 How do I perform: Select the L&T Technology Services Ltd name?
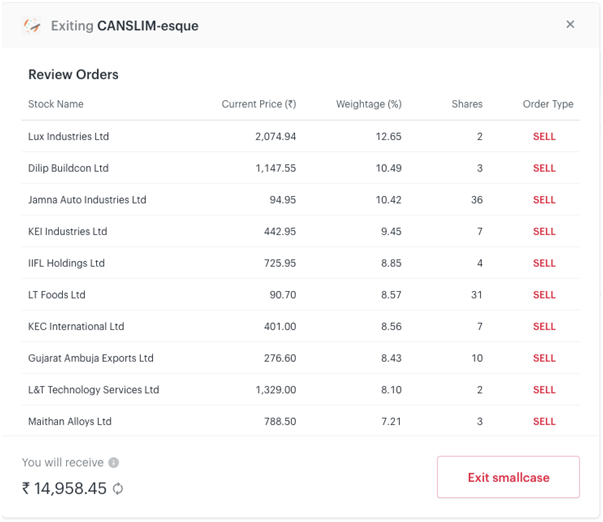coord(93,390)
